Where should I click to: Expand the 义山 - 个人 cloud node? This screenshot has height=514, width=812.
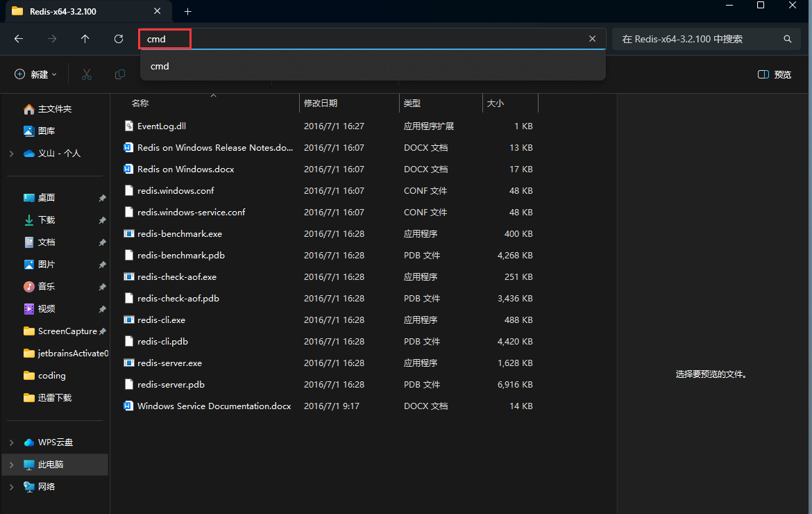pos(11,154)
